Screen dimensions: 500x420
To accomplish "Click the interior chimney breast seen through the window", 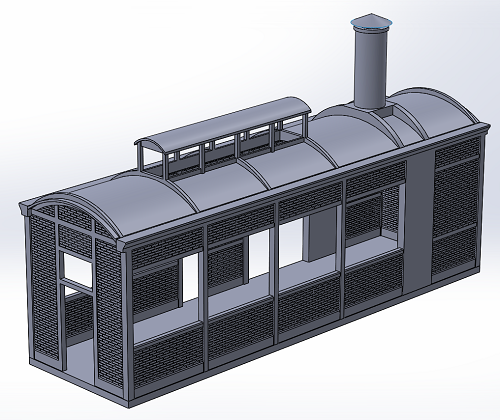I will pos(321,237).
